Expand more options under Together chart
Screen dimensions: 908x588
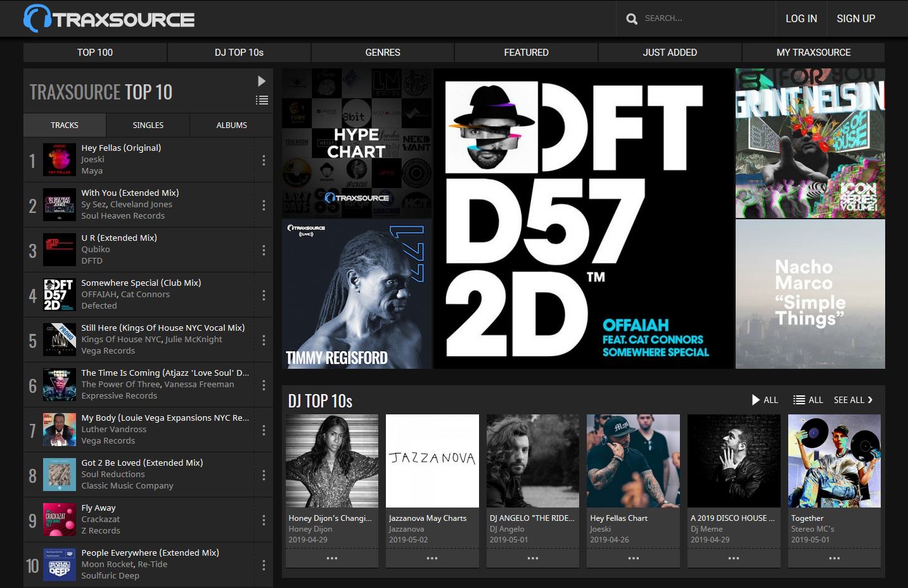834,558
